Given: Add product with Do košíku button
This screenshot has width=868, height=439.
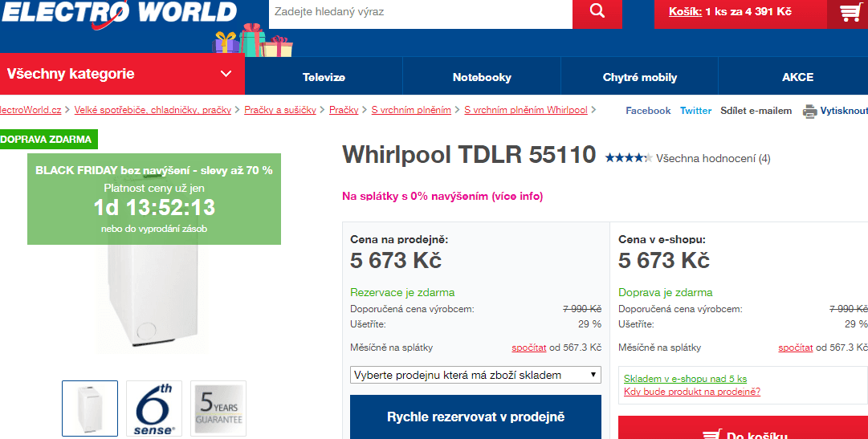Looking at the screenshot, I should point(743,428).
